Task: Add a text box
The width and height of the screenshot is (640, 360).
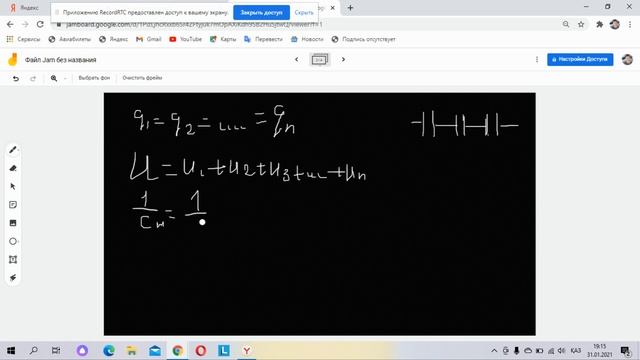Action: tap(13, 260)
